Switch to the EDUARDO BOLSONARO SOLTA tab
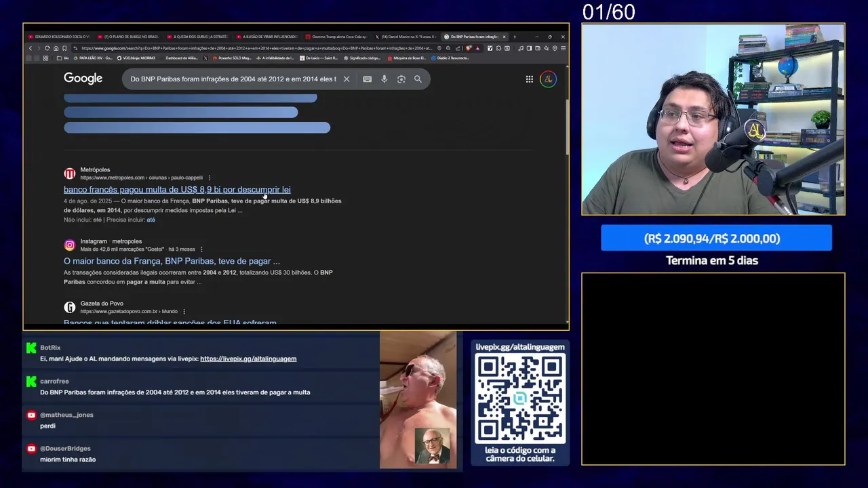 tap(58, 37)
